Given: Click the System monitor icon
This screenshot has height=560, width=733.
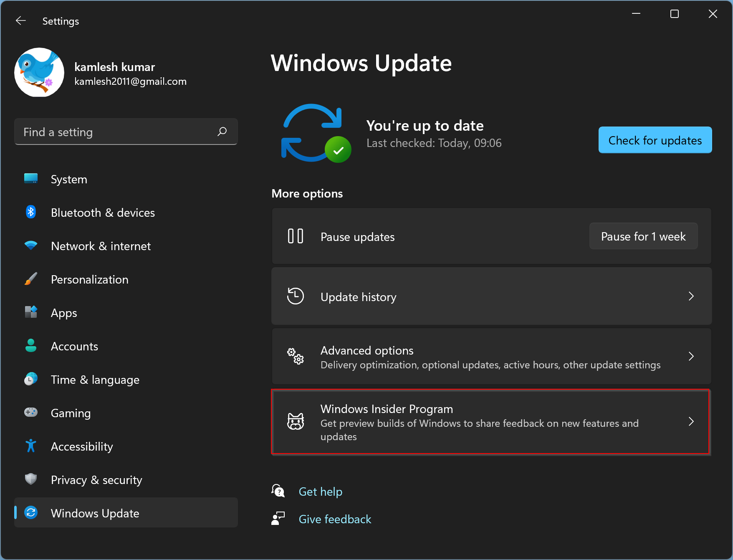Looking at the screenshot, I should pyautogui.click(x=31, y=179).
